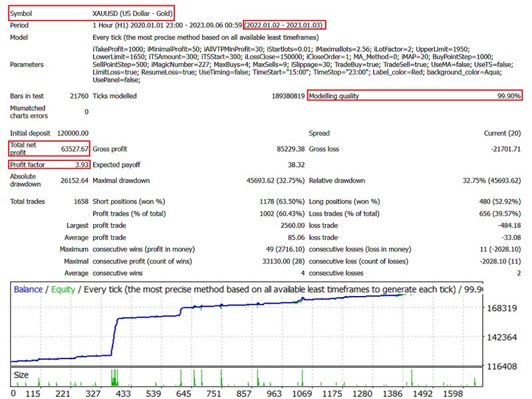Click the Size label in volume panel
This screenshot has width=532, height=399.
[x=21, y=375]
